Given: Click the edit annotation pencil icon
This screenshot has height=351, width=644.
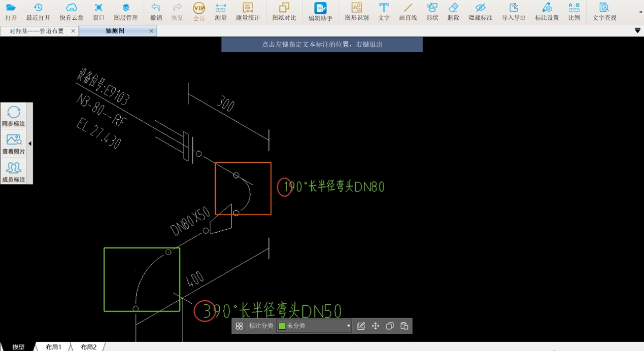Looking at the screenshot, I should point(361,326).
